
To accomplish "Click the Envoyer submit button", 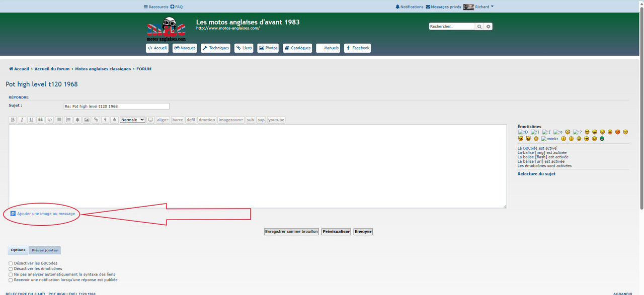I will coord(363,232).
